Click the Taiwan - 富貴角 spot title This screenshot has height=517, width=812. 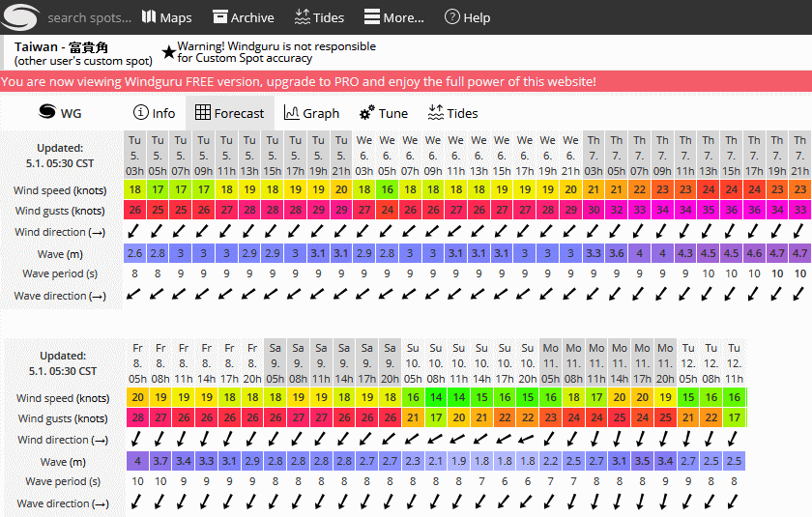click(61, 47)
